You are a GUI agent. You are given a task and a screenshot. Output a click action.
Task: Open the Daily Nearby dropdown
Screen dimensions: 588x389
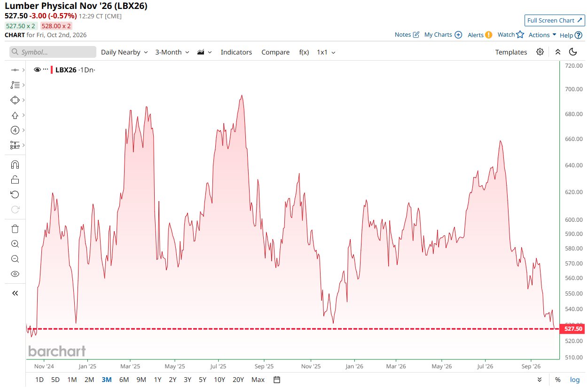[x=124, y=52]
